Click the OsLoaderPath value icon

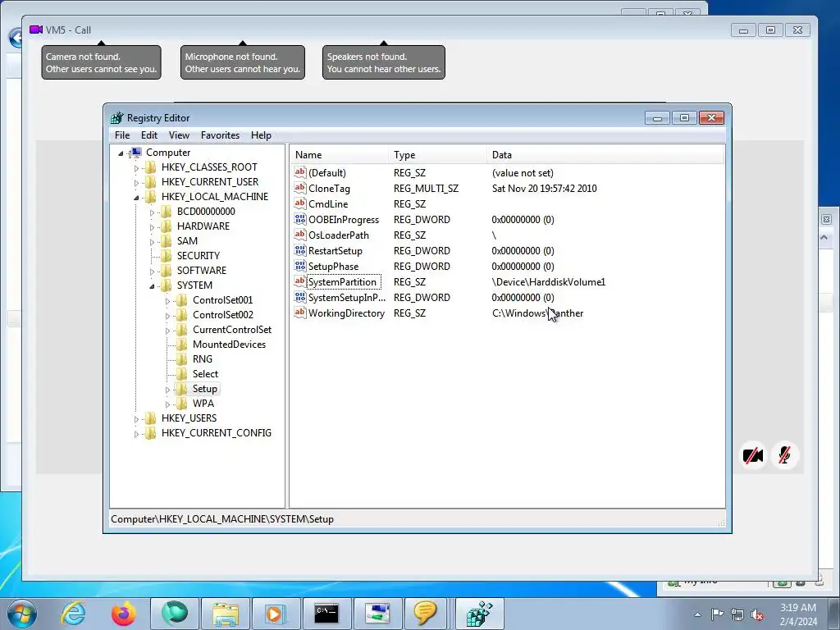click(x=300, y=235)
